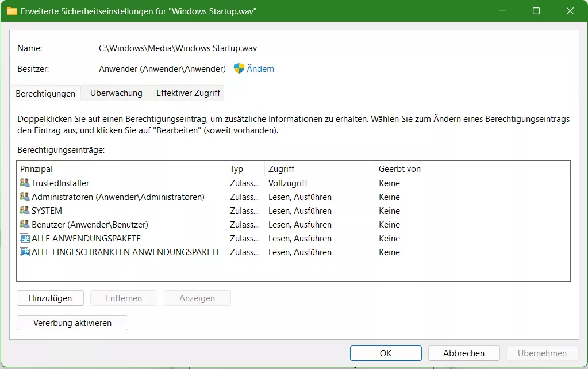Click Zulass... type cell in the Benutzer row
588x369 pixels.
click(x=244, y=225)
